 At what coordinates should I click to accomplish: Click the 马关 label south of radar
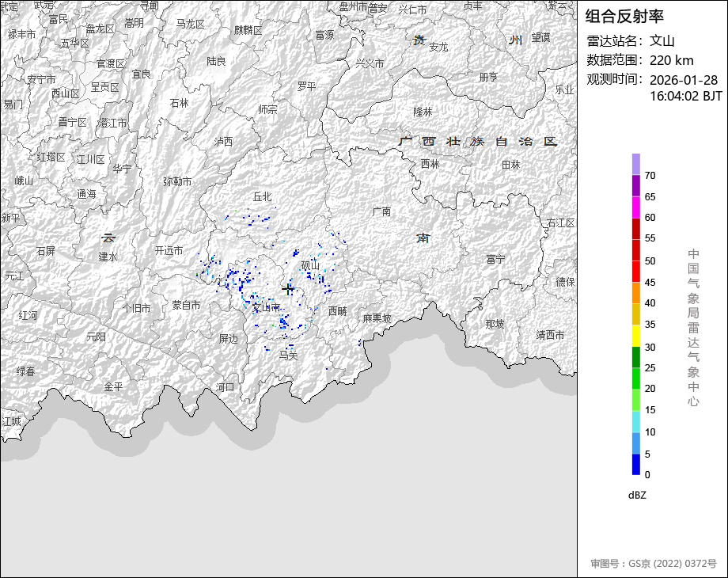(289, 356)
